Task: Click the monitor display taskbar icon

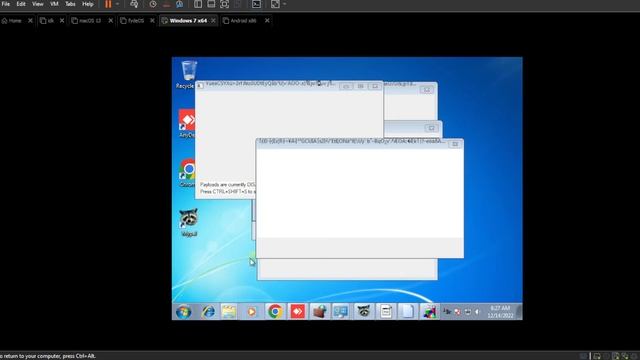Action: pyautogui.click(x=341, y=312)
